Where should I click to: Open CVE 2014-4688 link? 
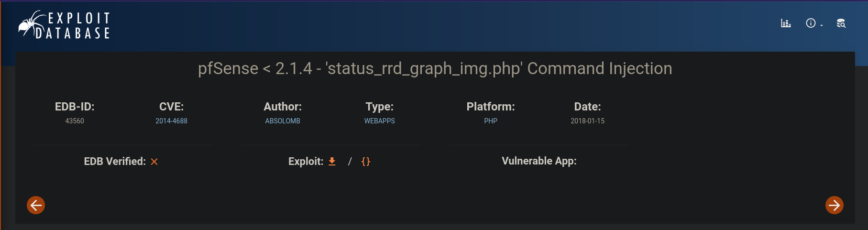click(171, 121)
